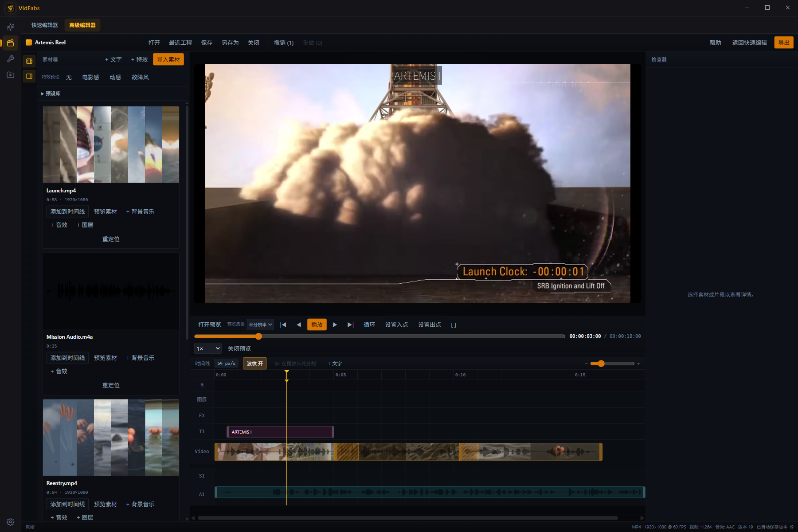Open the AI sparkle tools sidebar icon
This screenshot has width=798, height=532.
[11, 27]
